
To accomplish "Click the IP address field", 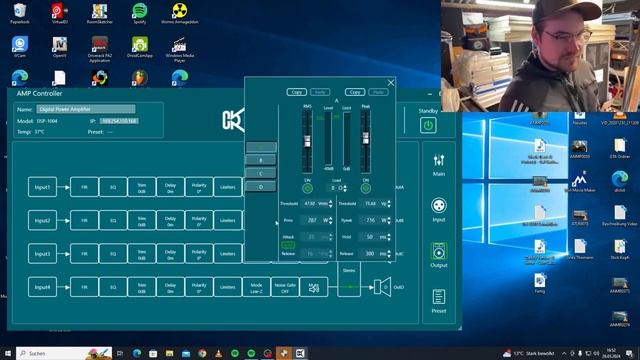I will 119,121.
